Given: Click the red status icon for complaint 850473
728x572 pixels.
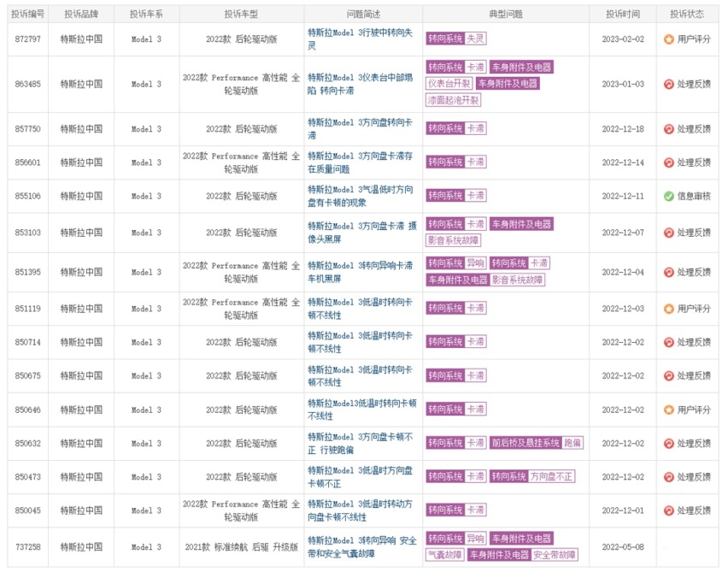Looking at the screenshot, I should (668, 477).
